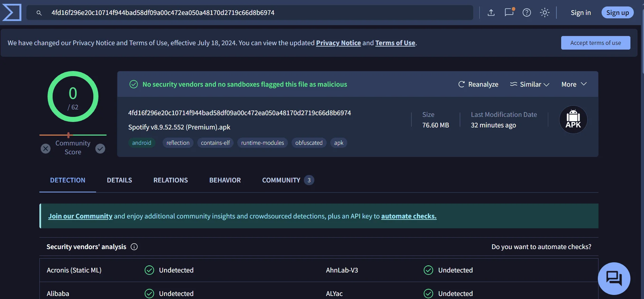
Task: Select the android tag
Action: click(x=142, y=143)
